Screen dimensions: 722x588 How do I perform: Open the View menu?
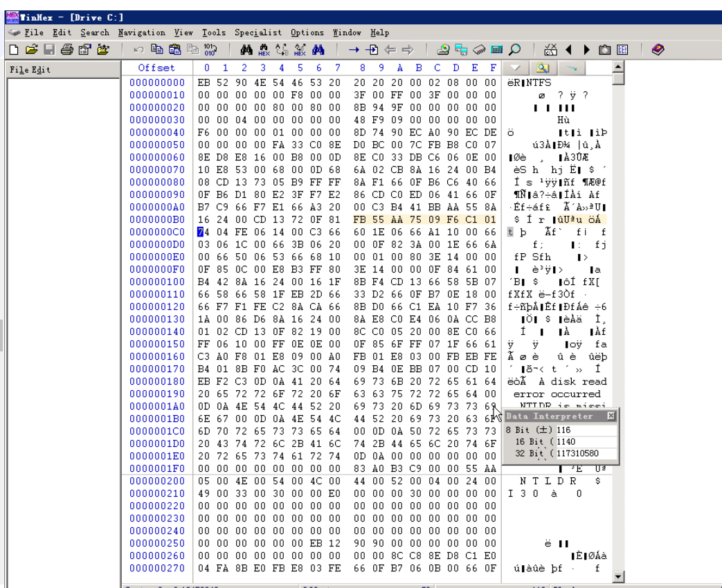183,33
